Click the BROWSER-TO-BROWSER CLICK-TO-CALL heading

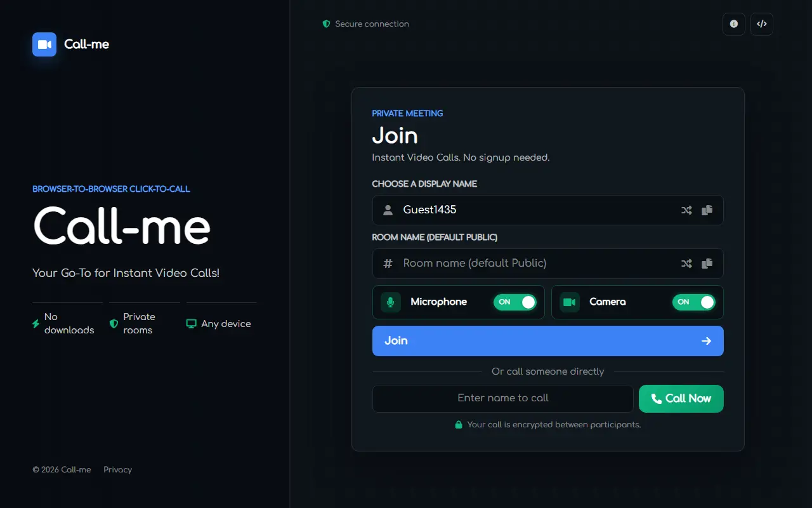tap(112, 189)
